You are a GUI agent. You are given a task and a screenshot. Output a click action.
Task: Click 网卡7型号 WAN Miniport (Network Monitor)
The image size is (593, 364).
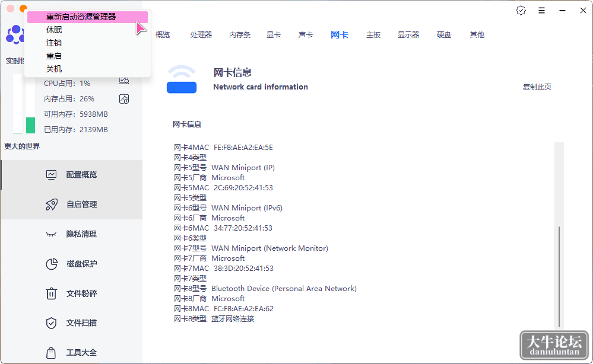click(251, 248)
